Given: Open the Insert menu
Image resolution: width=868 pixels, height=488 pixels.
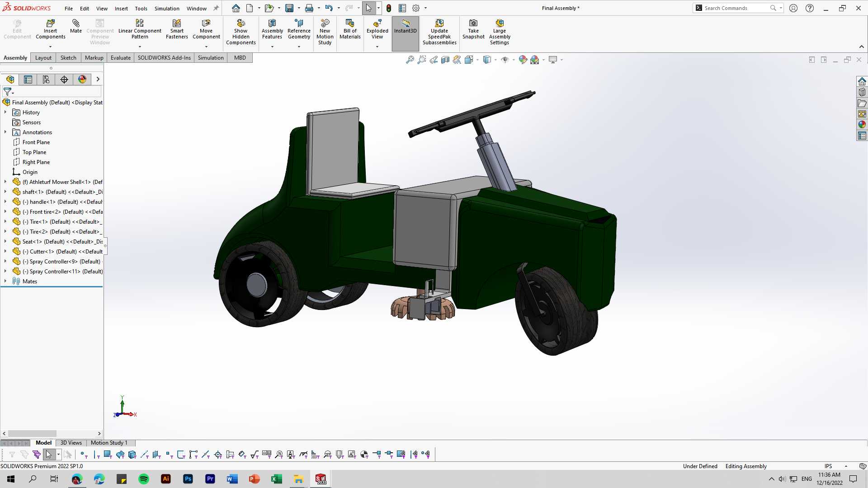Looking at the screenshot, I should click(121, 9).
